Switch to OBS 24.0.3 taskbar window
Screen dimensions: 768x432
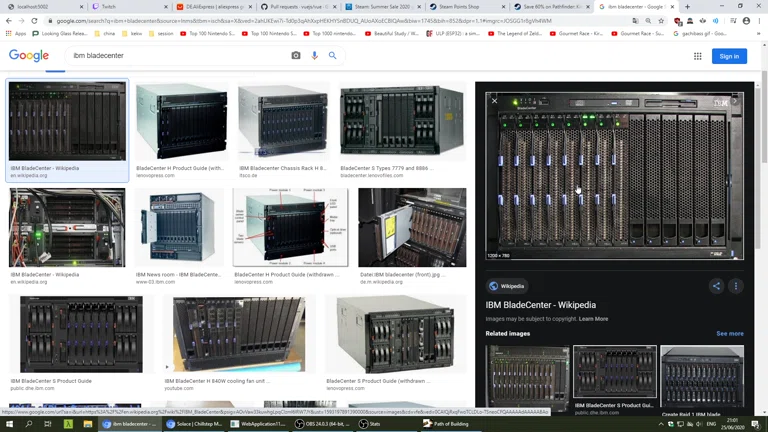[323, 424]
